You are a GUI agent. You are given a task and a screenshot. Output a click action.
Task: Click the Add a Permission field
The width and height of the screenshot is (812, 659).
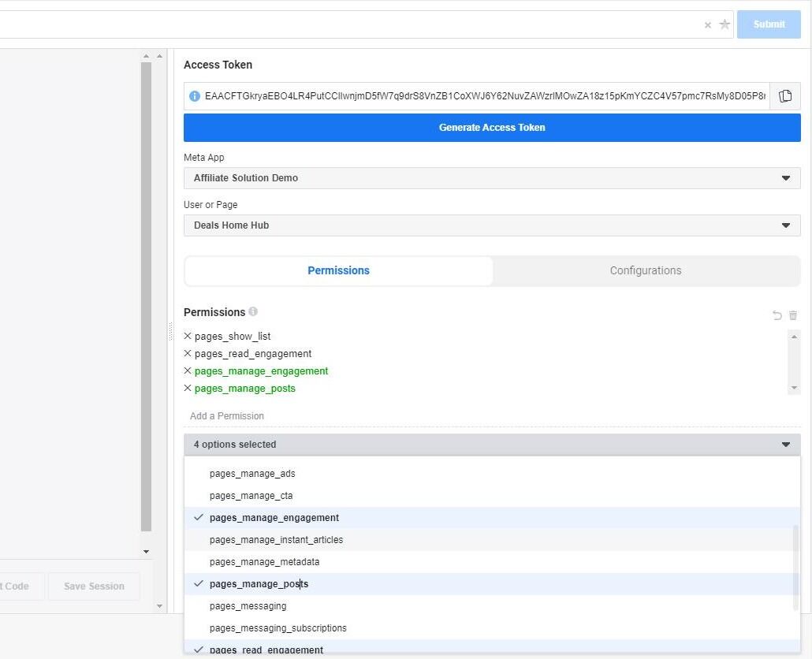click(492, 416)
